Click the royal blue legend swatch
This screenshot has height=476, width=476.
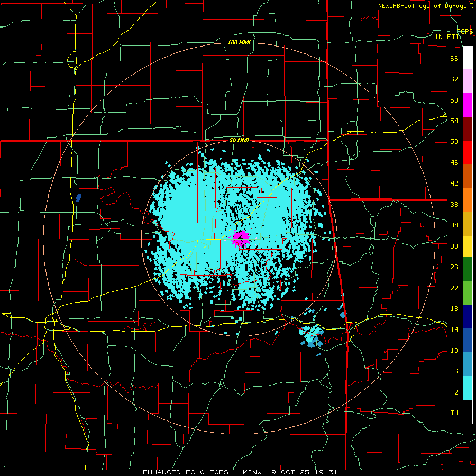point(467,340)
